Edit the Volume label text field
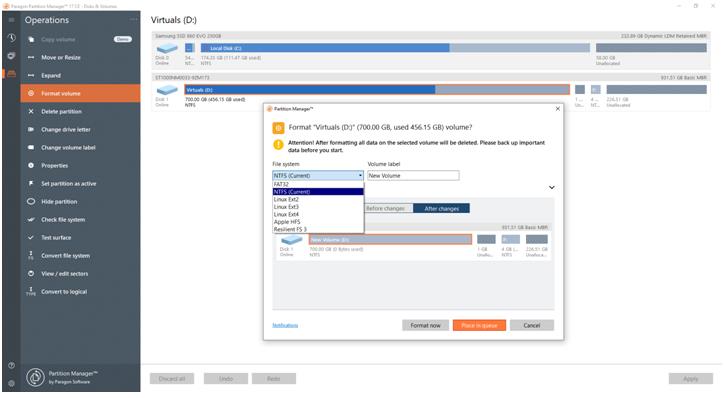724x398 pixels. click(x=413, y=175)
